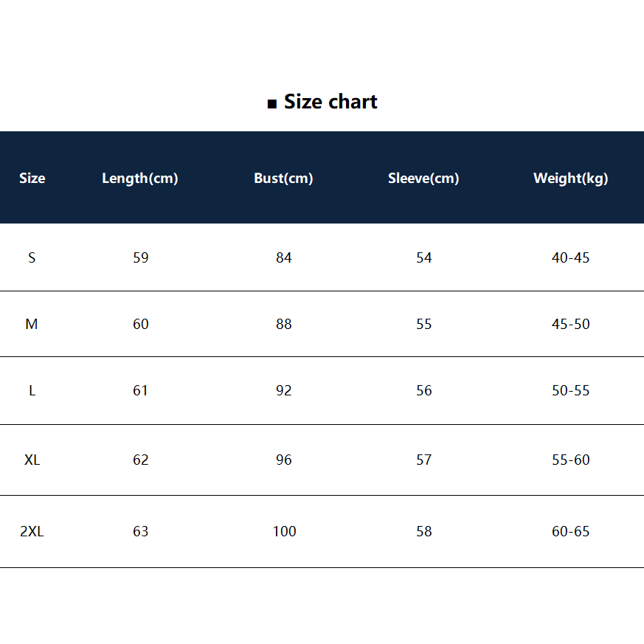
Task: Click the sleeve value 57
Action: pyautogui.click(x=423, y=460)
